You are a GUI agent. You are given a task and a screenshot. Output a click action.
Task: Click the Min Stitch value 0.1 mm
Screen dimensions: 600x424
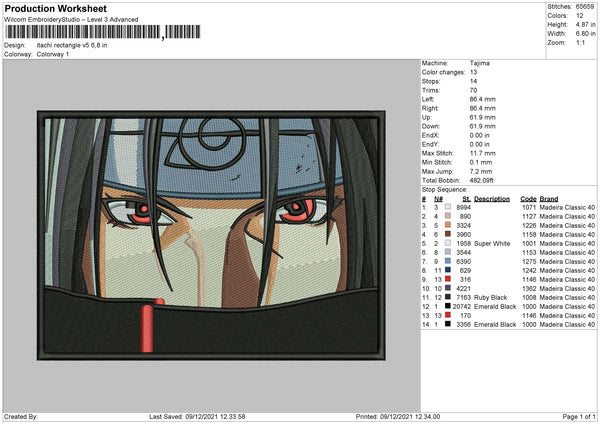coord(481,162)
